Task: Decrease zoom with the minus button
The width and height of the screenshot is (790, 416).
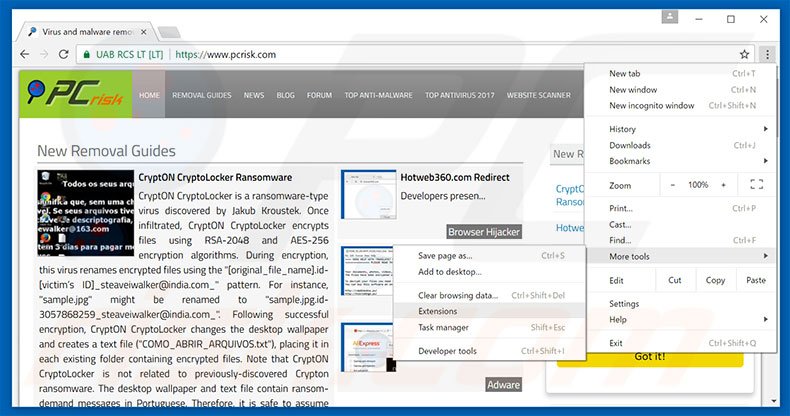Action: [673, 185]
